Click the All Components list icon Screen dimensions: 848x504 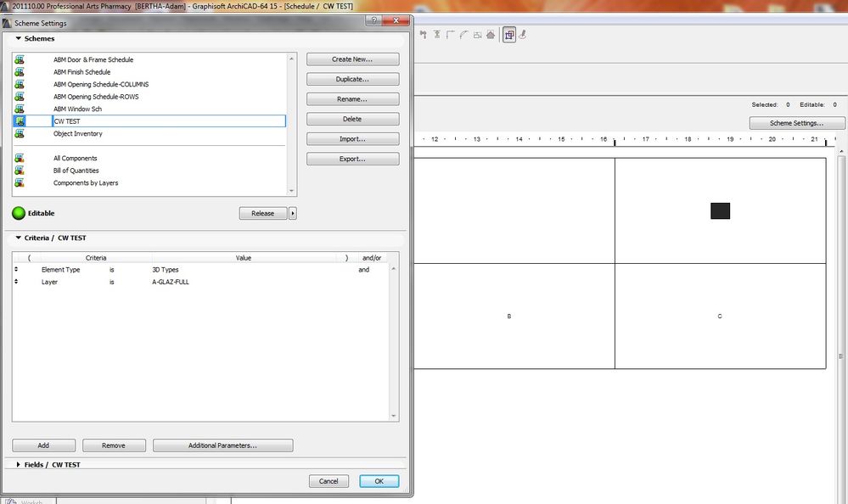click(x=20, y=158)
